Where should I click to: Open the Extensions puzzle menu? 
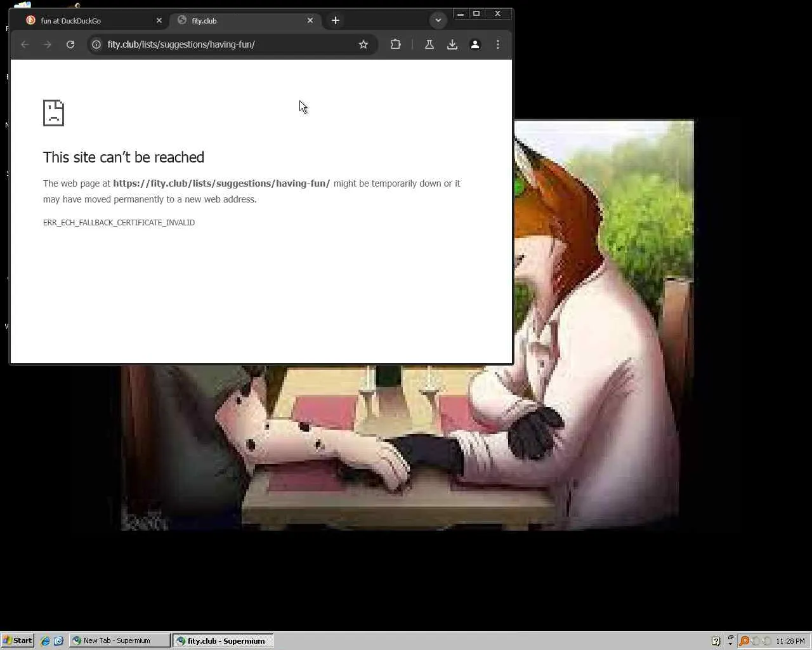coord(395,44)
